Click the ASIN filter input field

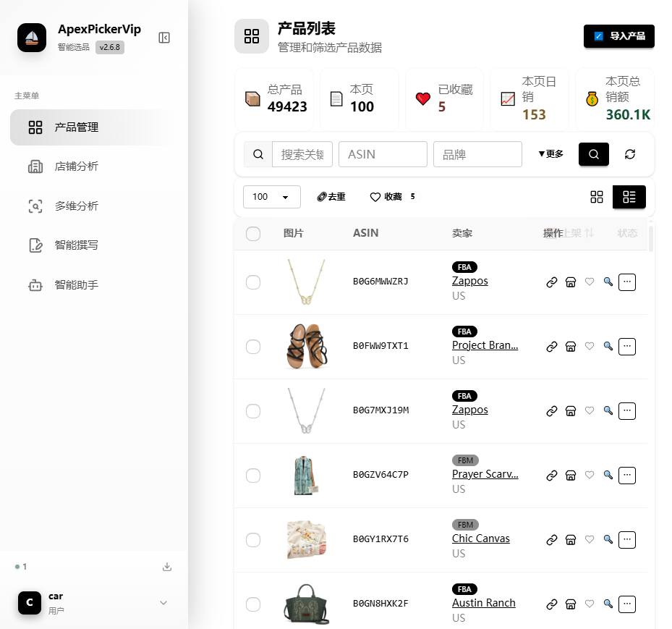383,154
